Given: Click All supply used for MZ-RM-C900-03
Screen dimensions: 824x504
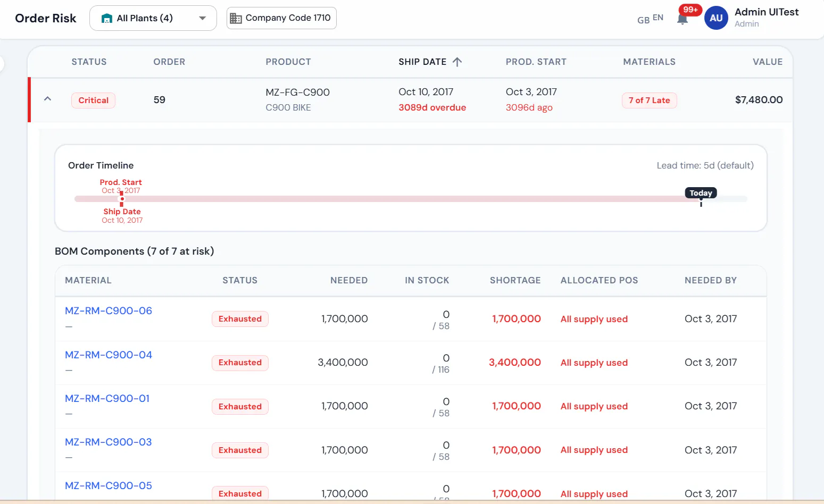Looking at the screenshot, I should pyautogui.click(x=594, y=450).
